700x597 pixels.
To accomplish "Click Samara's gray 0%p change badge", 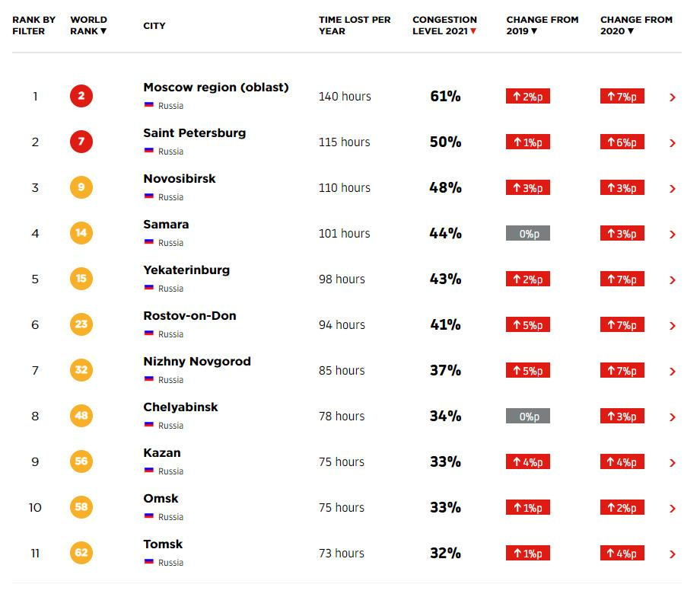I will 528,234.
